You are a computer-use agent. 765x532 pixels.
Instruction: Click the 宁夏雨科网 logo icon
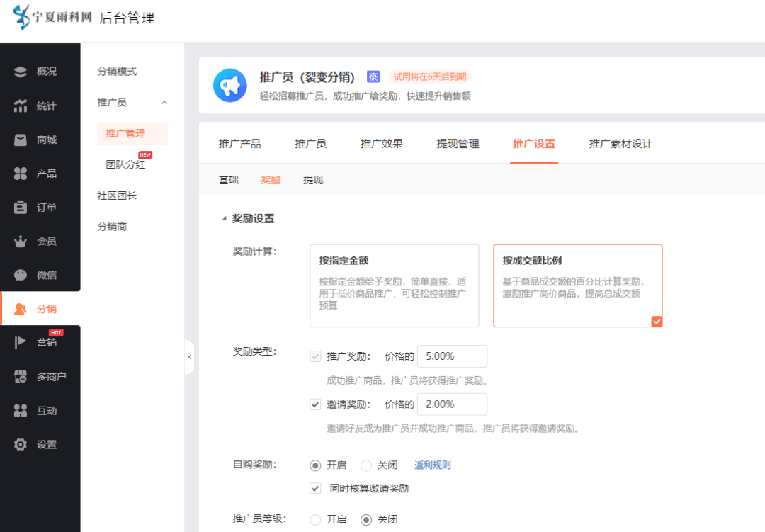21,17
